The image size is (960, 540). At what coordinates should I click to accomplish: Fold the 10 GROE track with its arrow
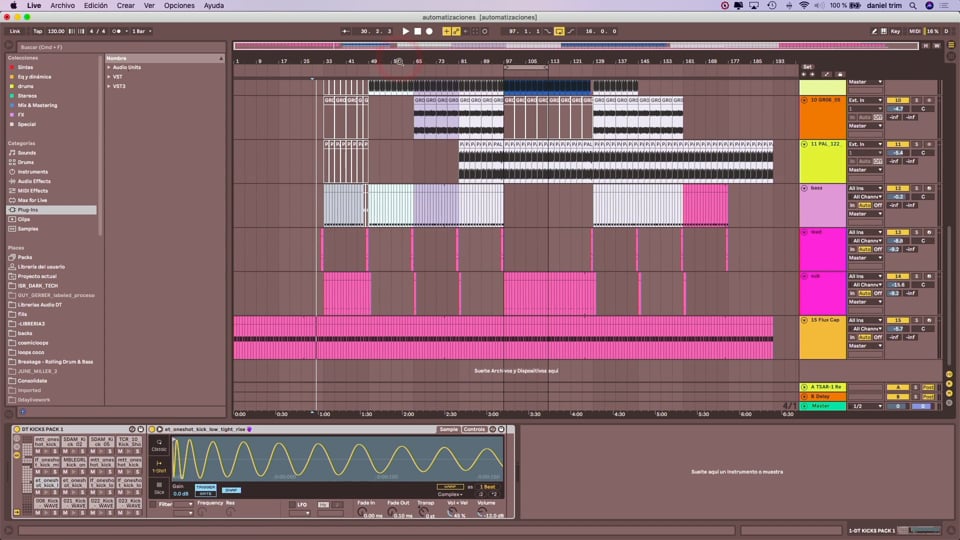804,100
